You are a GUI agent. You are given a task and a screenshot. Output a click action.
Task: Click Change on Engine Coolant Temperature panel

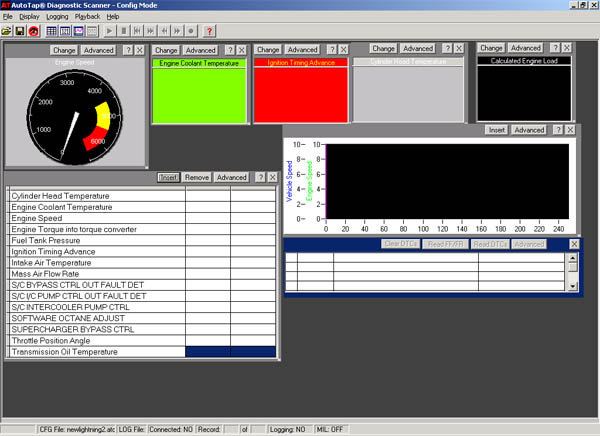(166, 50)
